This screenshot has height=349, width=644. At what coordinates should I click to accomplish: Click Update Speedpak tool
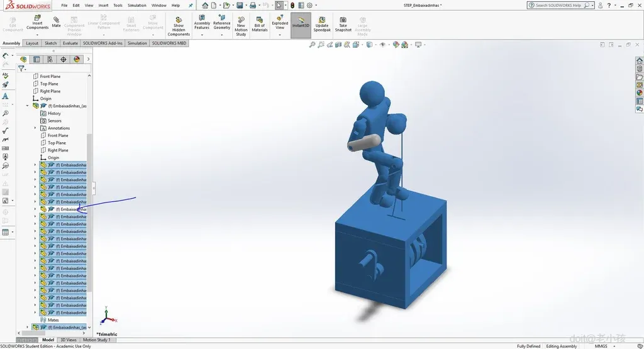pos(322,25)
